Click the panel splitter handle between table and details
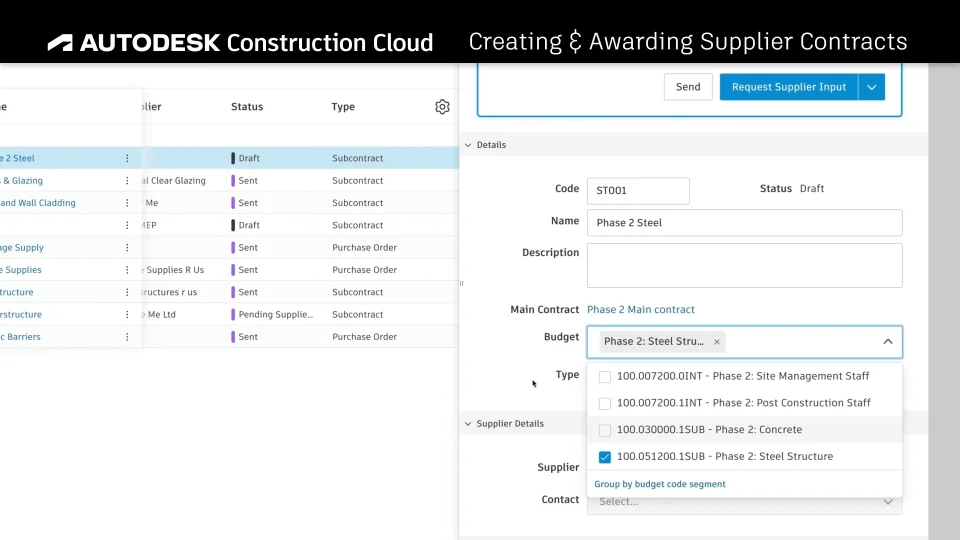 461,283
